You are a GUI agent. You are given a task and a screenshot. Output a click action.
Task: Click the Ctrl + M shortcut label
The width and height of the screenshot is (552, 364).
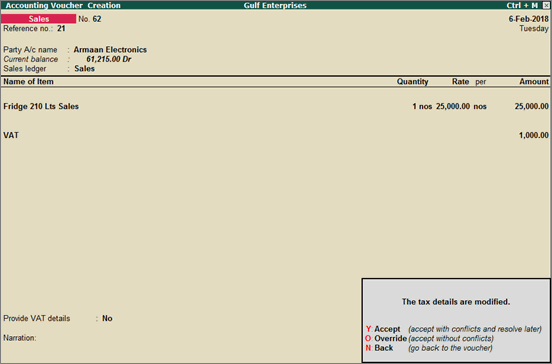[522, 5]
